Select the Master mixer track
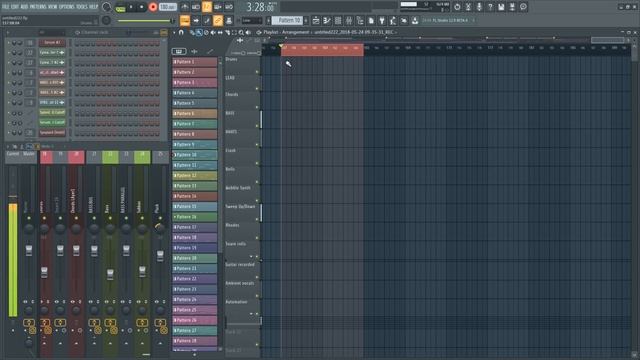640x360 pixels. coord(29,157)
